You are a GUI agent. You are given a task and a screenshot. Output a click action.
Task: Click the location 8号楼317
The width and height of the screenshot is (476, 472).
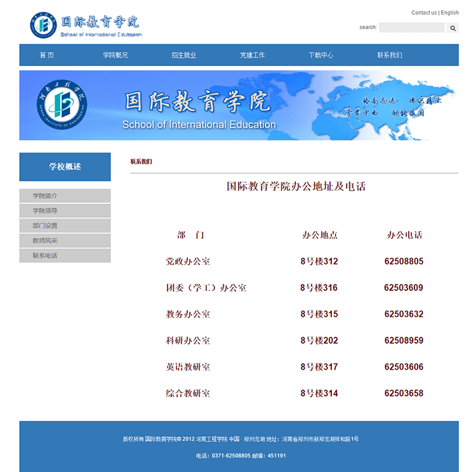click(319, 367)
